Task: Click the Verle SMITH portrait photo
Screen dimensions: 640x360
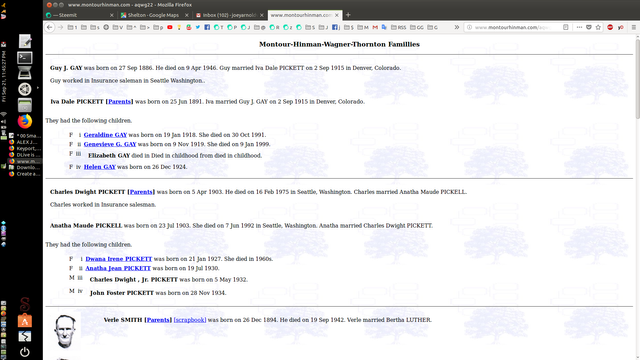Action: tap(64, 331)
